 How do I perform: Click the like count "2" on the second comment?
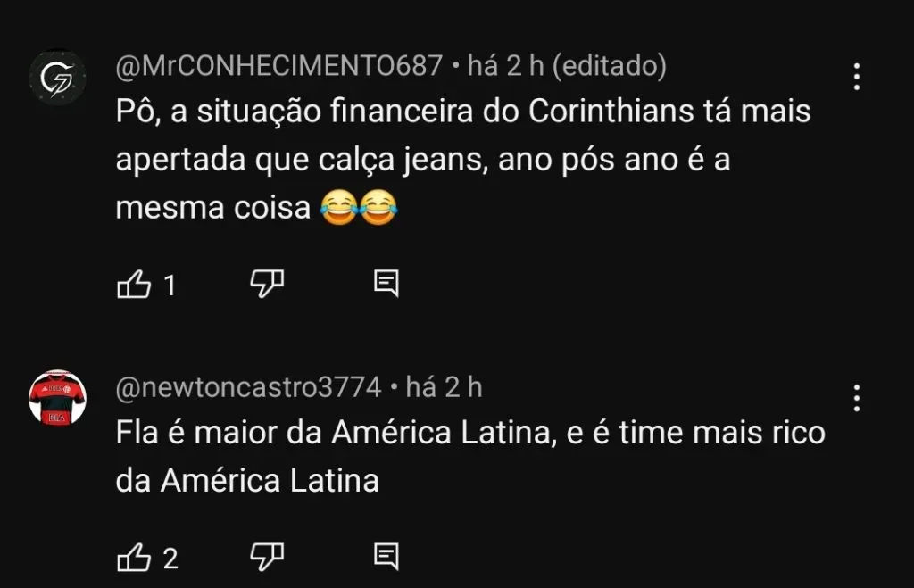170,559
